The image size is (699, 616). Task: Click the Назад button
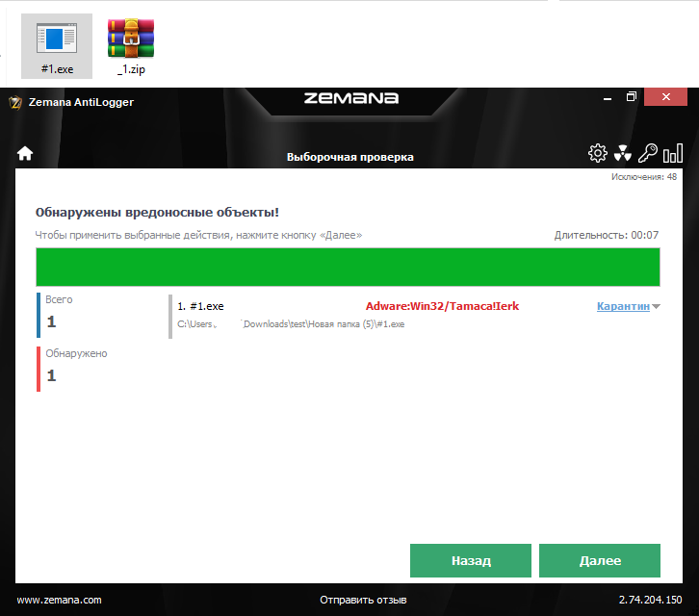pos(471,560)
